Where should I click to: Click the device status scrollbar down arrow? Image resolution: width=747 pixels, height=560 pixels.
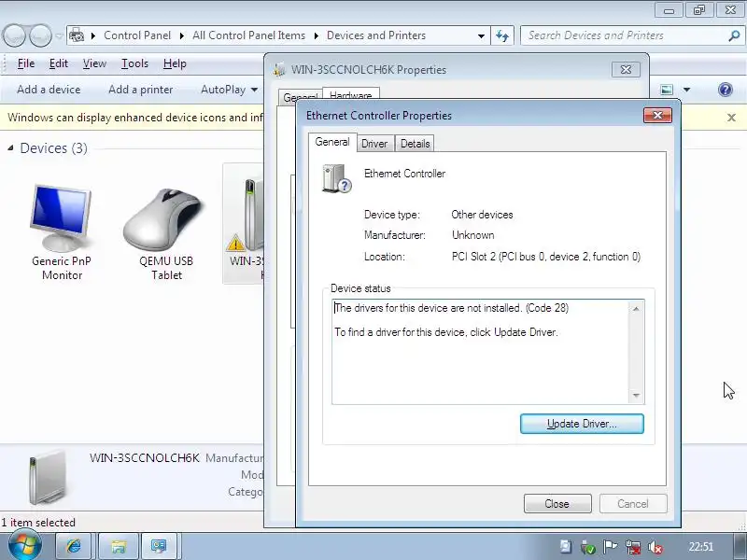(636, 396)
